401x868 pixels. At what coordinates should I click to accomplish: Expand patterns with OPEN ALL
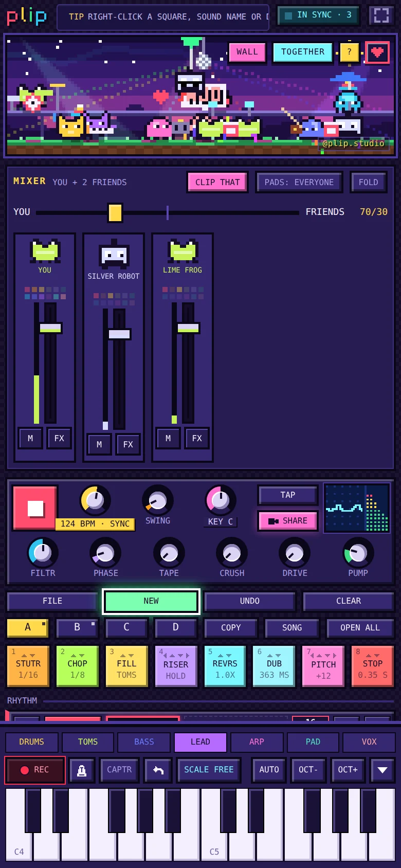click(360, 628)
